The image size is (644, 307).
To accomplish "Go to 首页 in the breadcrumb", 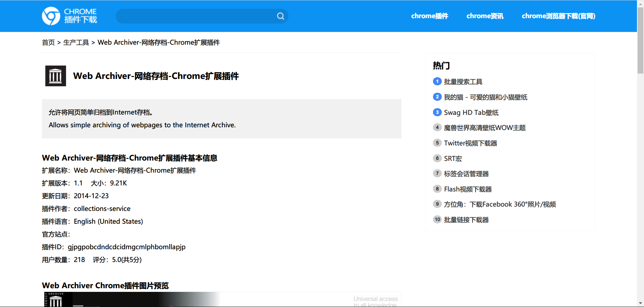I will [48, 43].
